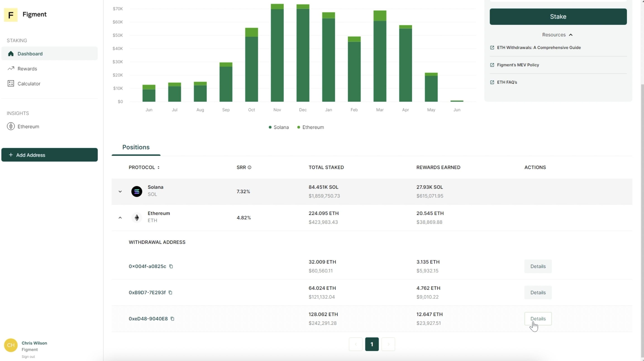Click the Ethereum insights icon
The height and width of the screenshot is (361, 644).
click(x=11, y=126)
